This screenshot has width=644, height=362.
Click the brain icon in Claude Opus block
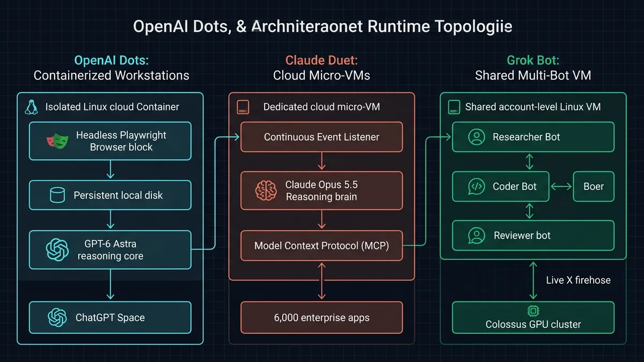point(266,190)
